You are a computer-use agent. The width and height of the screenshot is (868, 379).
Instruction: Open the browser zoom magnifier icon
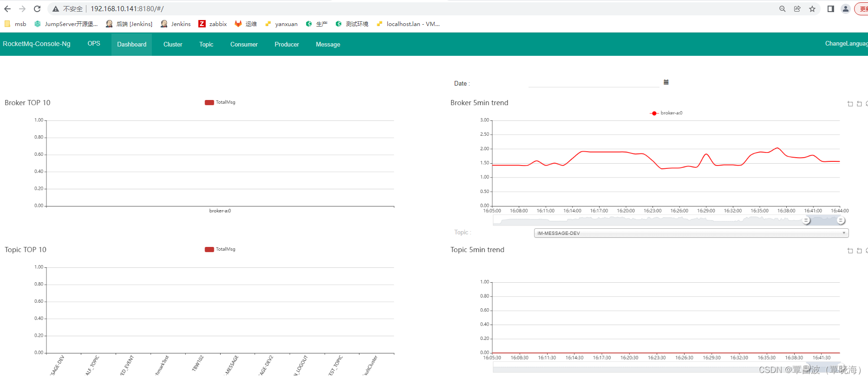pyautogui.click(x=783, y=9)
